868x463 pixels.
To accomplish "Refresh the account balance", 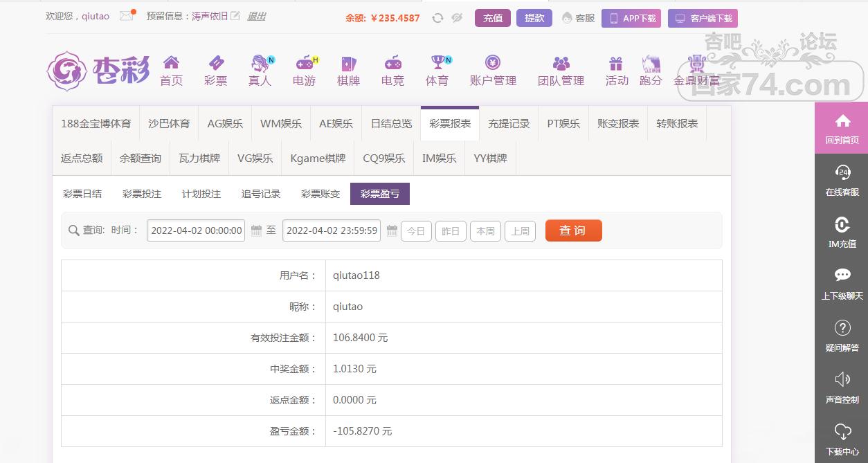I will click(x=437, y=18).
